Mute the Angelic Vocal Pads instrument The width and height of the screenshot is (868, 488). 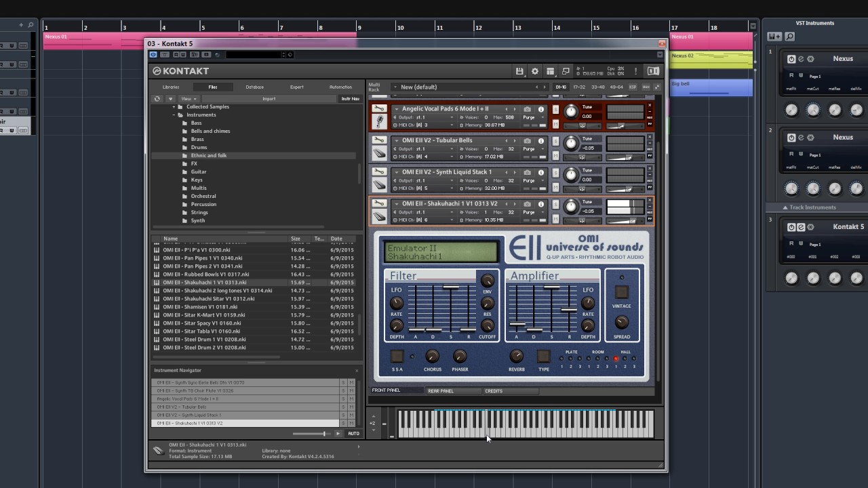pos(555,123)
